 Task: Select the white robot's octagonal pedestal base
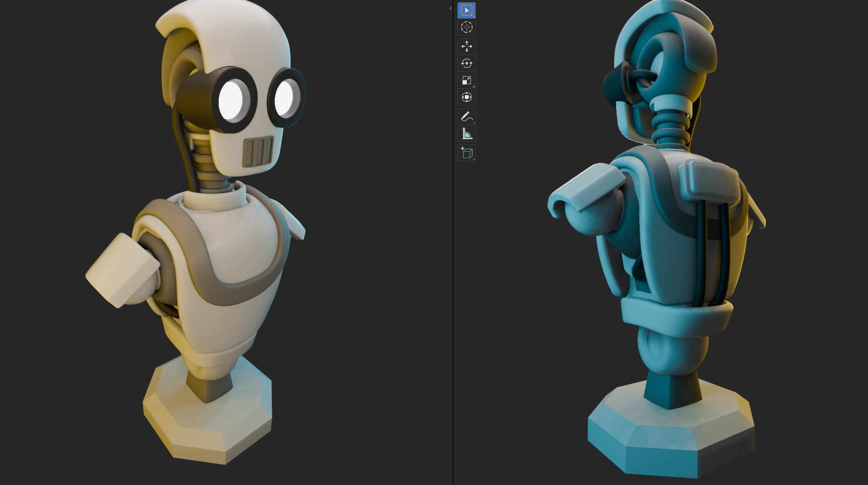pos(208,420)
